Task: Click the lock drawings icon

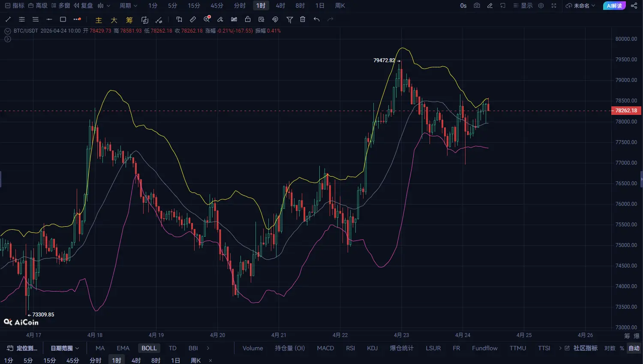Action: point(248,19)
